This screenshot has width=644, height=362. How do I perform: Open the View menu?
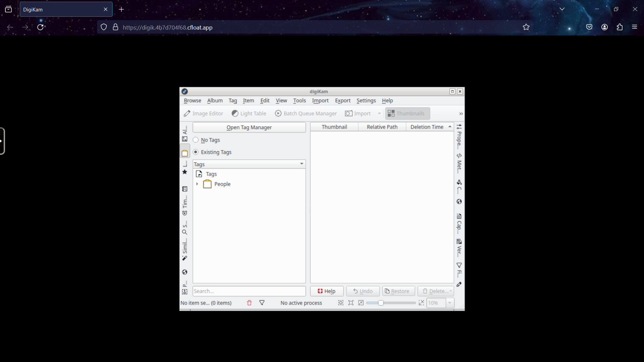(281, 100)
